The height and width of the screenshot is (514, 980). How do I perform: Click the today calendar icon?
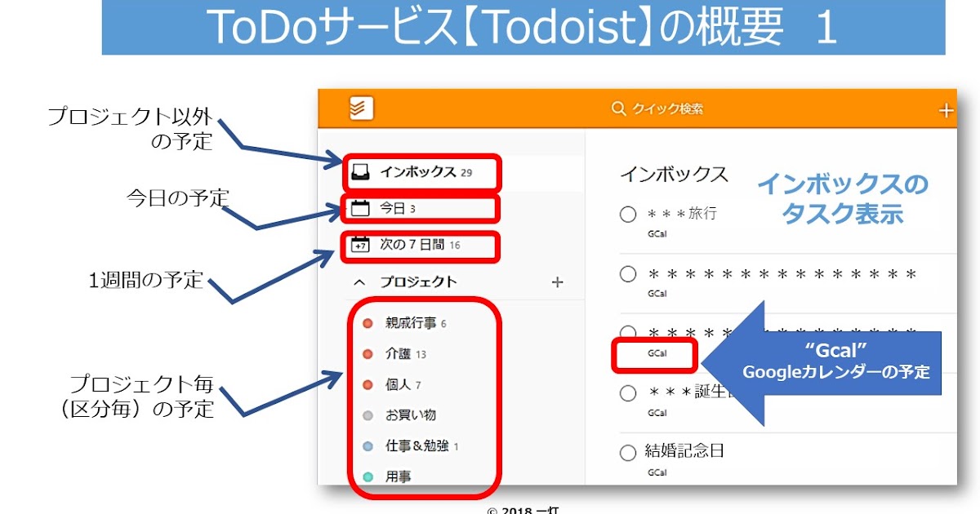click(360, 209)
